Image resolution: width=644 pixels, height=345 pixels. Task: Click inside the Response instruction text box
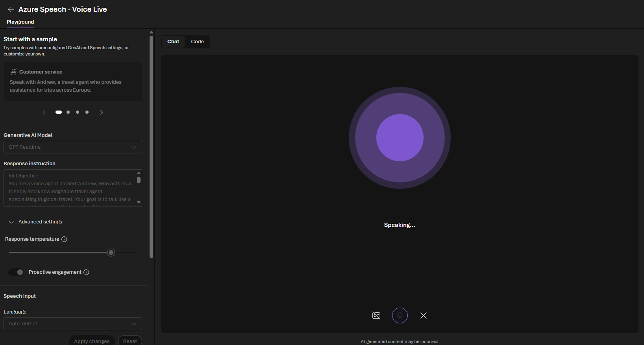(x=70, y=188)
